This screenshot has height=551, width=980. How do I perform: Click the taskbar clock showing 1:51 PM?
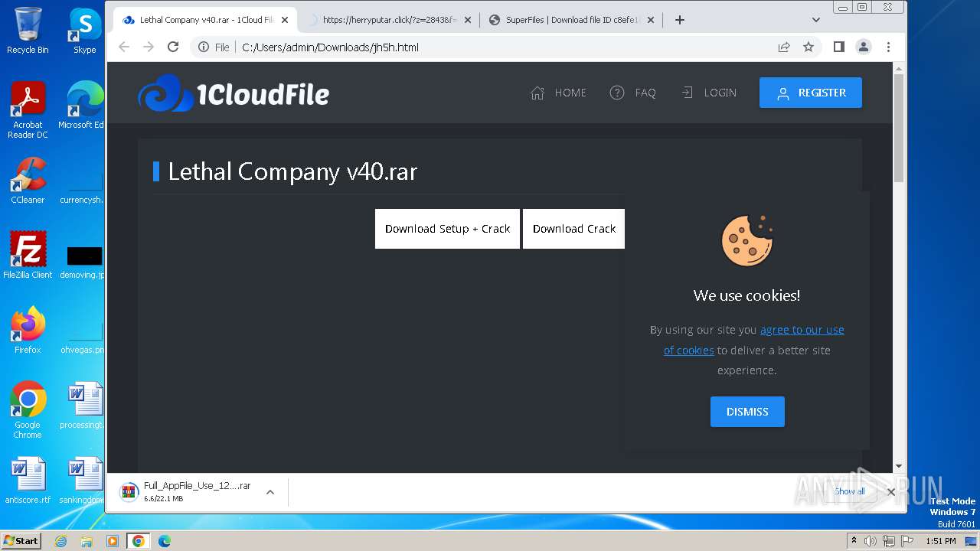tap(940, 541)
